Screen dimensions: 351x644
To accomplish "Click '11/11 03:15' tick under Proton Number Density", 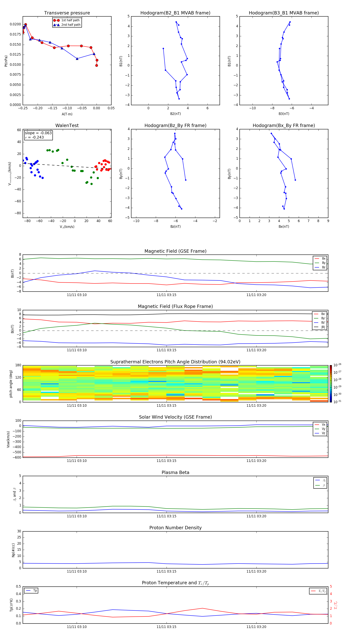I will tap(166, 571).
